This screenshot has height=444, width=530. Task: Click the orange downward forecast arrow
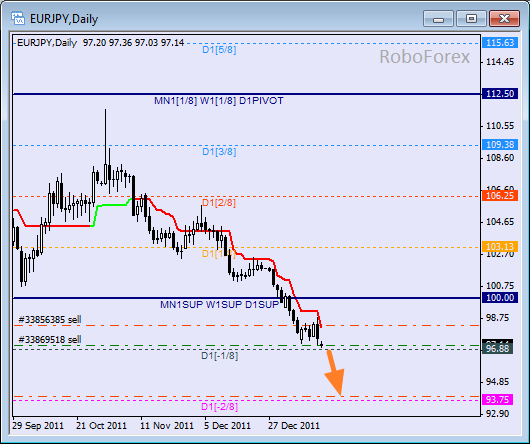(334, 373)
